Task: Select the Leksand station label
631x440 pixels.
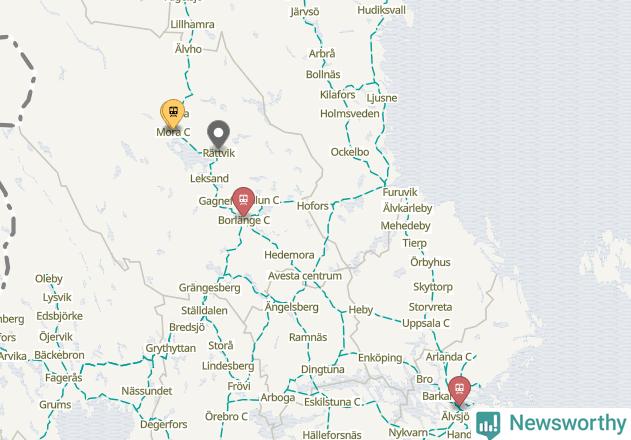Action: [x=209, y=178]
